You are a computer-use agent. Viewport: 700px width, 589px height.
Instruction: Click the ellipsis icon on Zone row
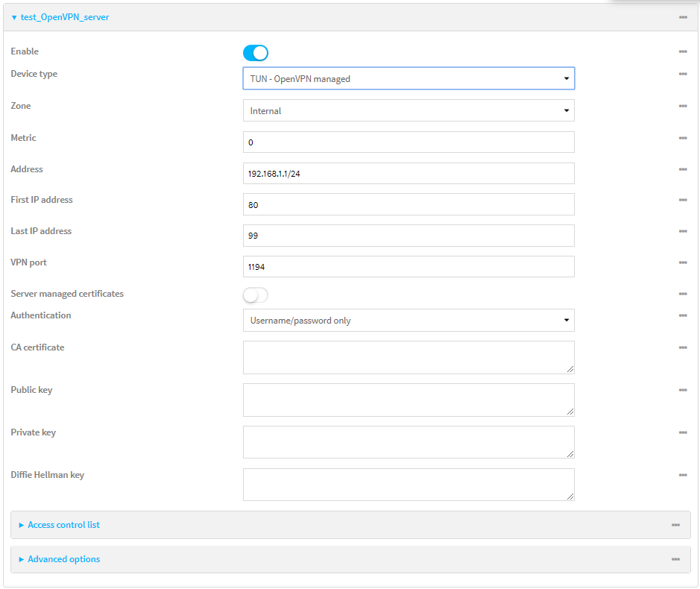682,106
